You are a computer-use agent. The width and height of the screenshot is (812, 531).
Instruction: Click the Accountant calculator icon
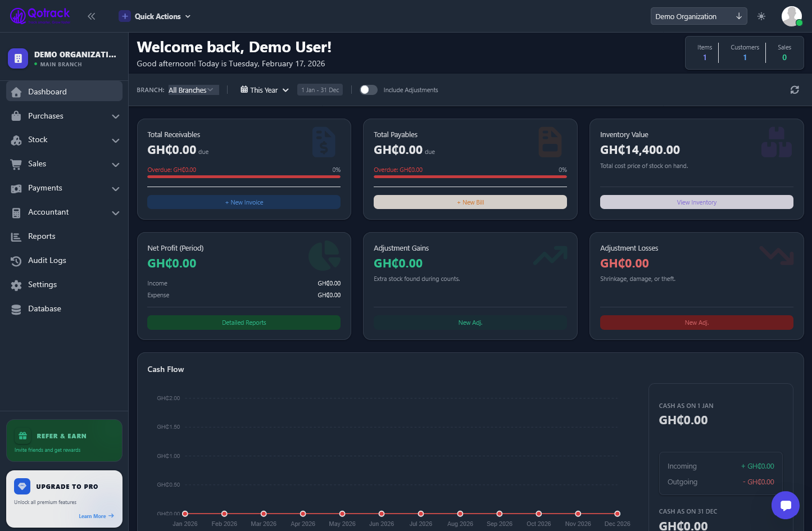(16, 212)
